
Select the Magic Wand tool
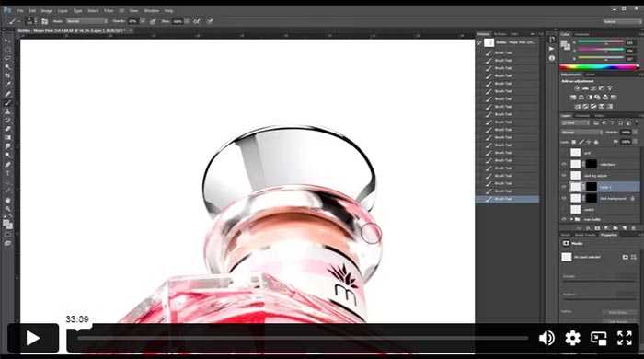pyautogui.click(x=7, y=67)
